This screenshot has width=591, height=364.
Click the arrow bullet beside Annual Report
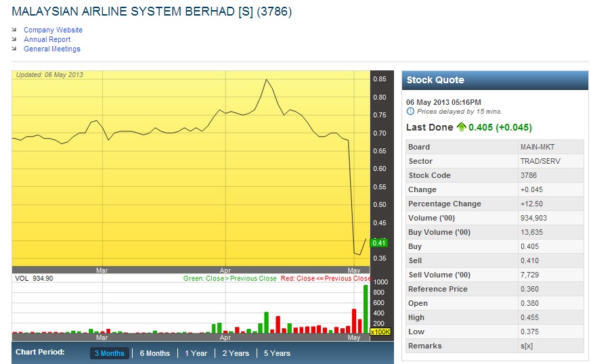[x=15, y=39]
